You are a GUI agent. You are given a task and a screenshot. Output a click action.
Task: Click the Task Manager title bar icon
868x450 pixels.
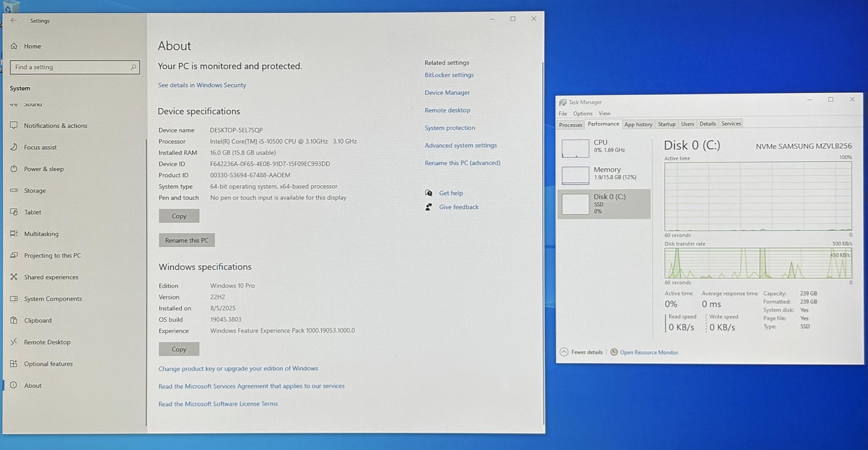563,103
